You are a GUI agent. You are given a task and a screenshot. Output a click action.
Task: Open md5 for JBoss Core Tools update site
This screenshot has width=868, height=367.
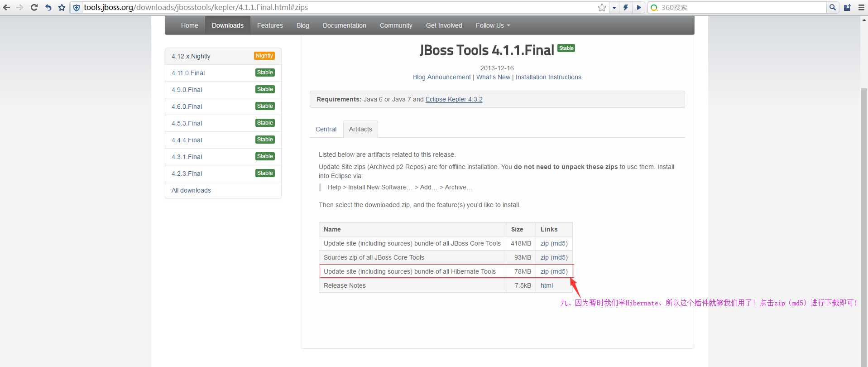pos(559,243)
